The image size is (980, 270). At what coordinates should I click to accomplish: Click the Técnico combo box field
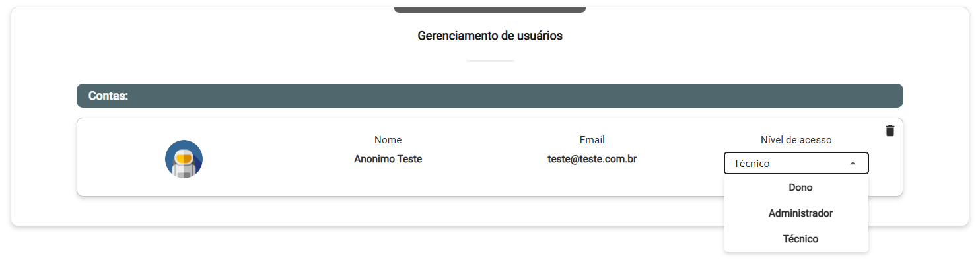tap(796, 163)
